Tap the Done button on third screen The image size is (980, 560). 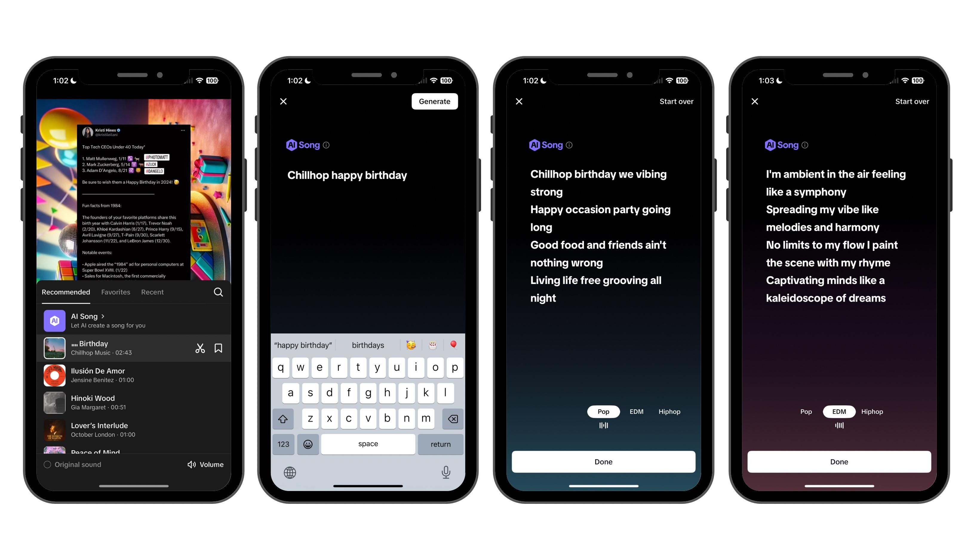[603, 461]
